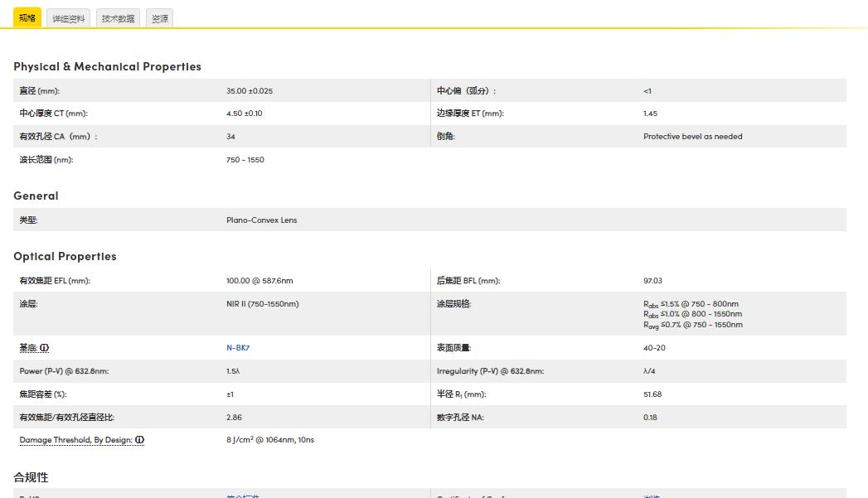The width and height of the screenshot is (868, 498).
Task: Click the info icon beside 基底
Action: [45, 348]
